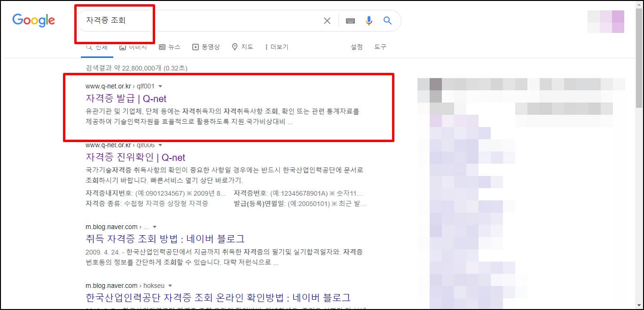
Task: Switch to the 동영상 tab
Action: point(206,47)
